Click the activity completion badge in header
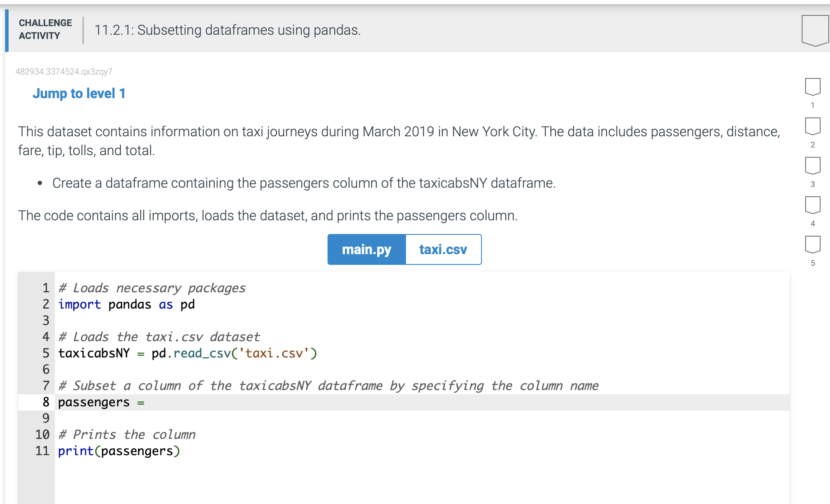This screenshot has height=504, width=830. click(815, 30)
